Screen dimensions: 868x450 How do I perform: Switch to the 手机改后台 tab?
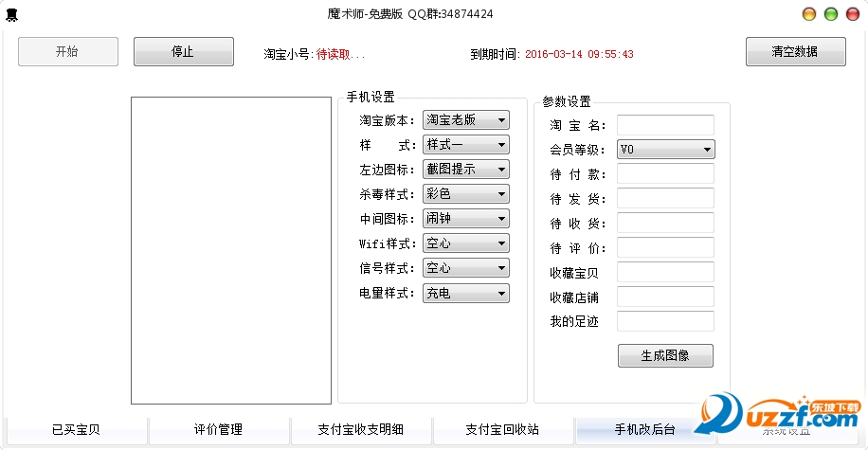645,430
